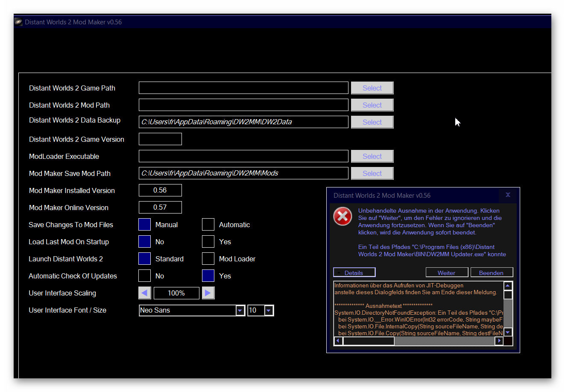The width and height of the screenshot is (565, 392).
Task: Check Yes for Automatic Check Of Updates
Action: point(208,276)
